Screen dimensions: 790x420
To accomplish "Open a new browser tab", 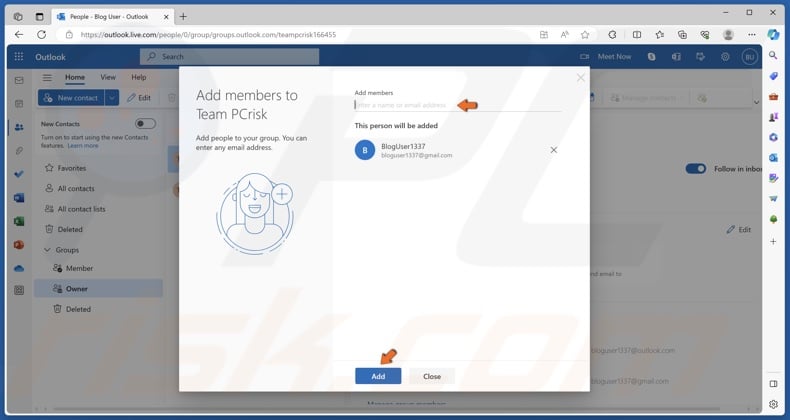I will [183, 17].
